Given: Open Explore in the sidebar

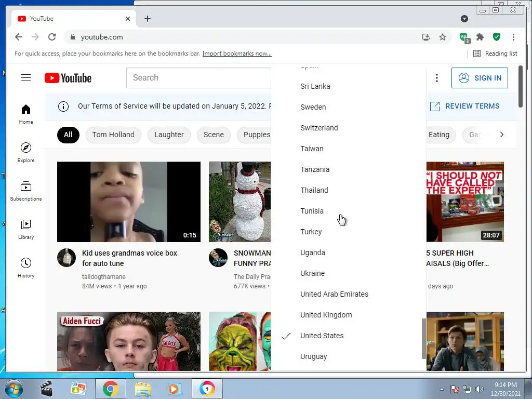Looking at the screenshot, I should pyautogui.click(x=26, y=153).
